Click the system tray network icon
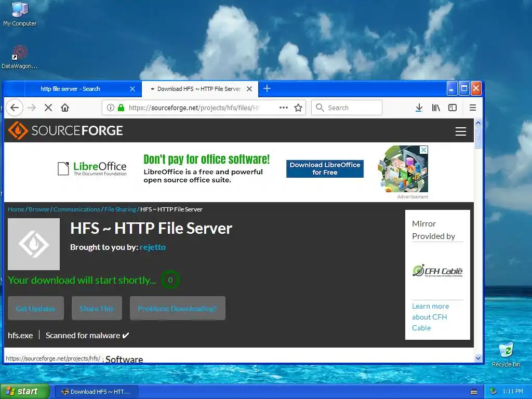Image resolution: width=532 pixels, height=399 pixels. [x=493, y=392]
